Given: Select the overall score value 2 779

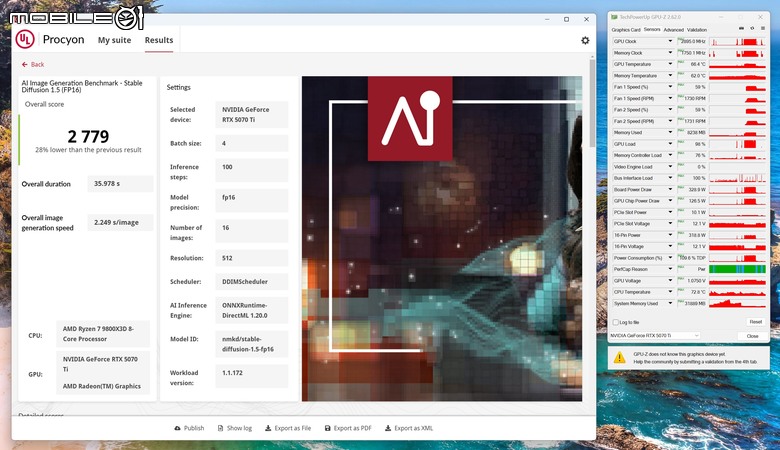Looking at the screenshot, I should point(88,136).
